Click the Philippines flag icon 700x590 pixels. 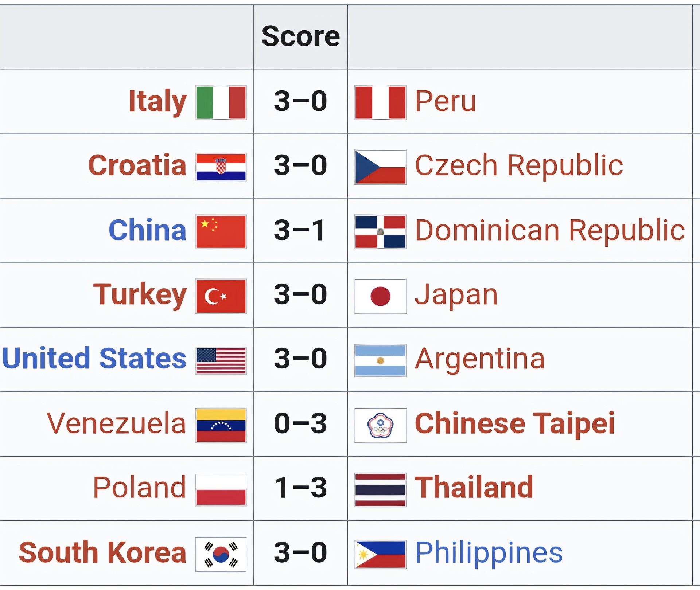[x=380, y=554]
